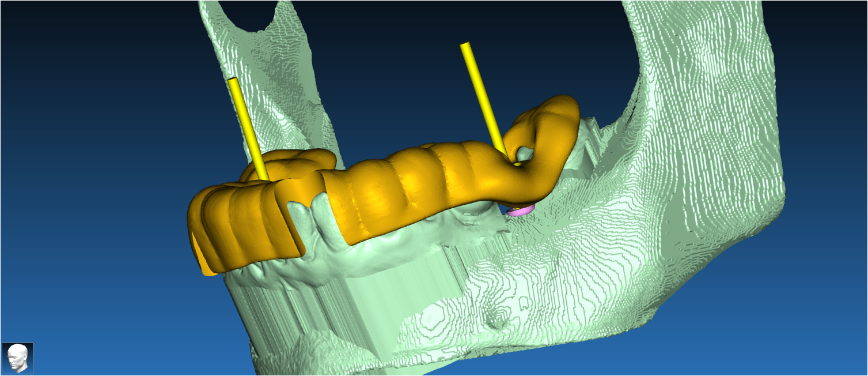Viewport: 868px width, 376px height.
Task: Select the pink sleeve ring under the guide
Action: point(522,210)
